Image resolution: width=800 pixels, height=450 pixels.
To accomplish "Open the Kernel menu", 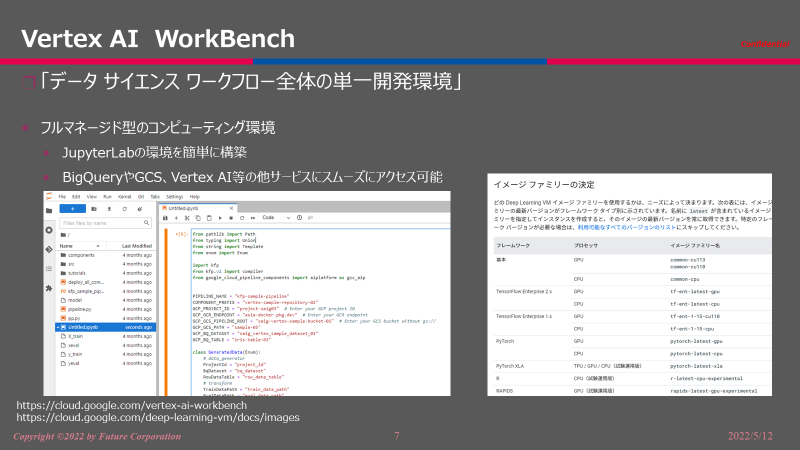I will click(124, 196).
